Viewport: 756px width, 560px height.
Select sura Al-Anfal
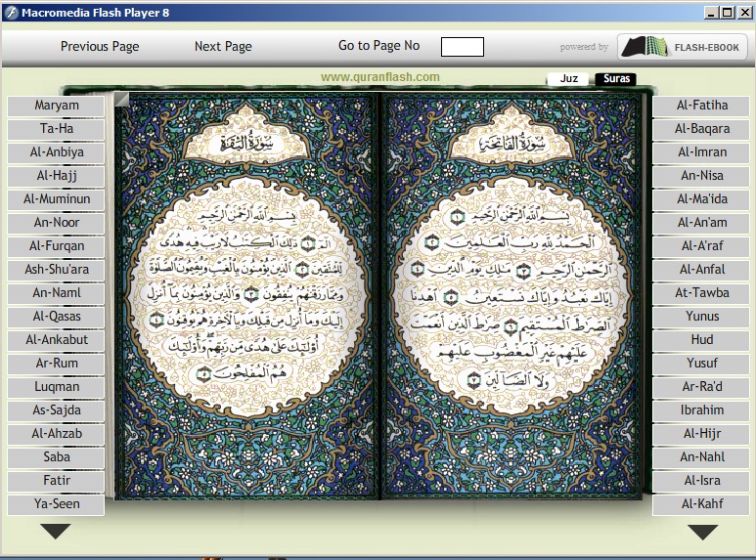[701, 270]
